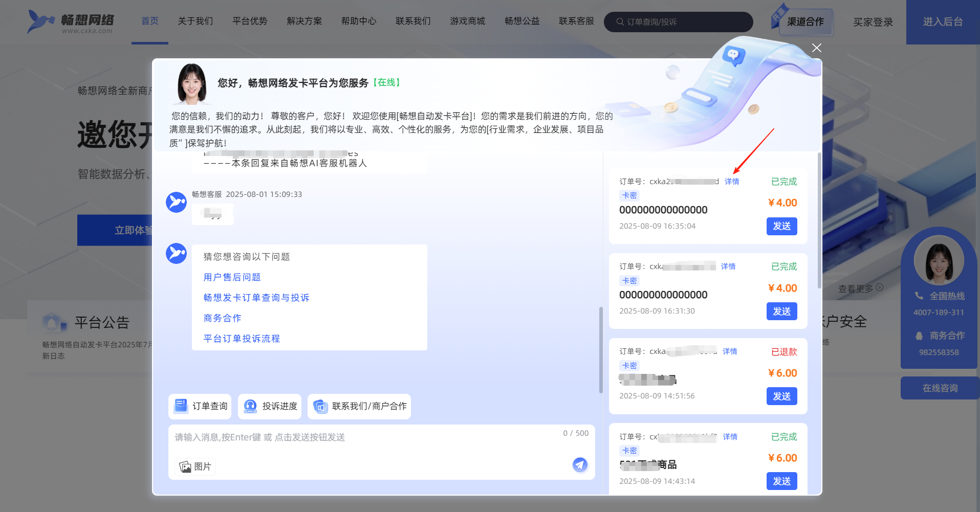
Task: Click the image icon in 图片 button
Action: pyautogui.click(x=185, y=466)
